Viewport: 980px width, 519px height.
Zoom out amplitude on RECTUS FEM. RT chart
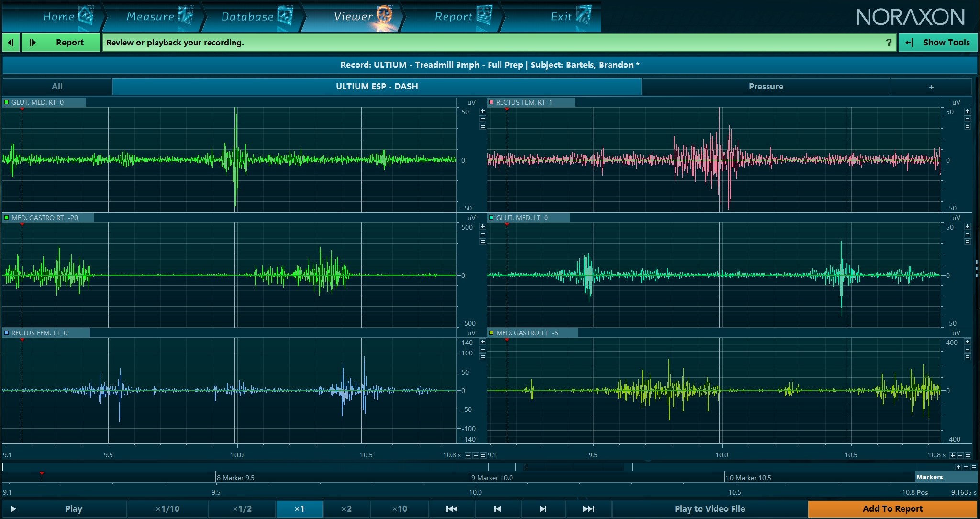coord(968,119)
